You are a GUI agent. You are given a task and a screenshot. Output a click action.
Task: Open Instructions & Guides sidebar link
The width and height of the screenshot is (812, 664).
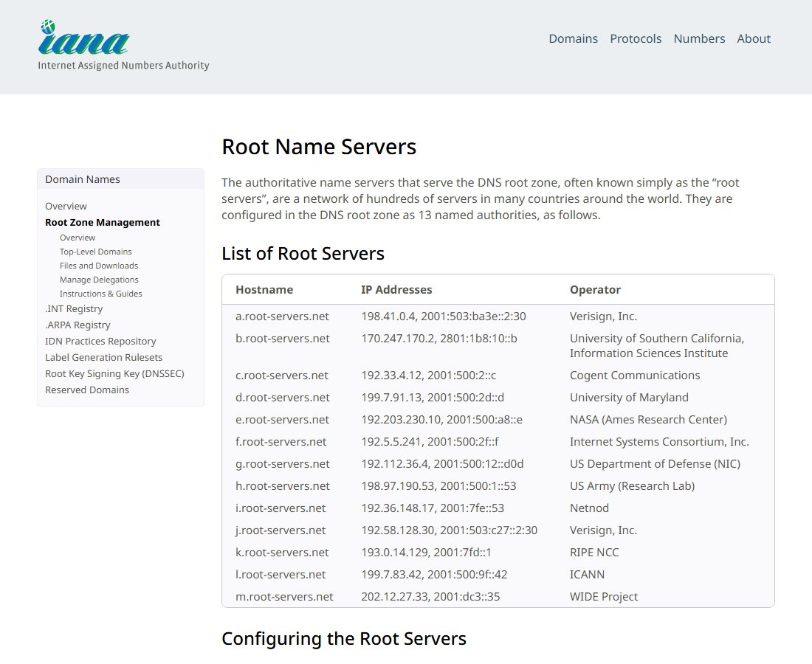(100, 294)
